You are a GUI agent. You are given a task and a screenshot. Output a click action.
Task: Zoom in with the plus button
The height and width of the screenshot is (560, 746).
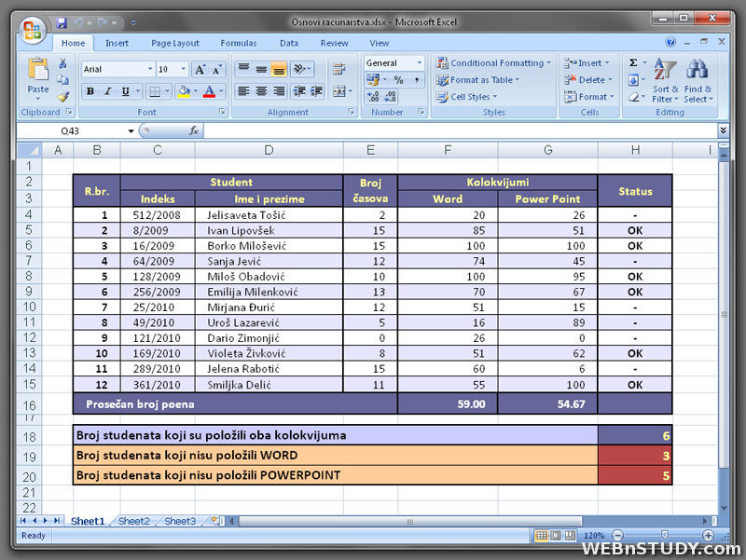(708, 535)
